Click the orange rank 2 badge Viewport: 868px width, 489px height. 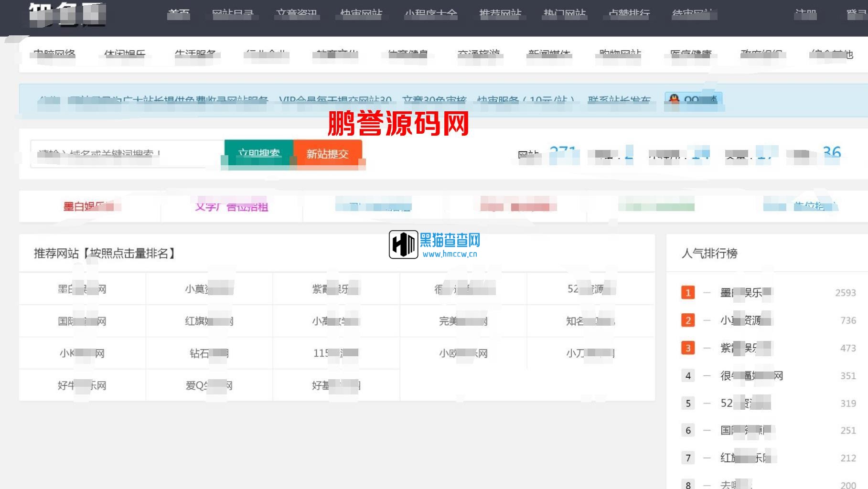pyautogui.click(x=687, y=320)
